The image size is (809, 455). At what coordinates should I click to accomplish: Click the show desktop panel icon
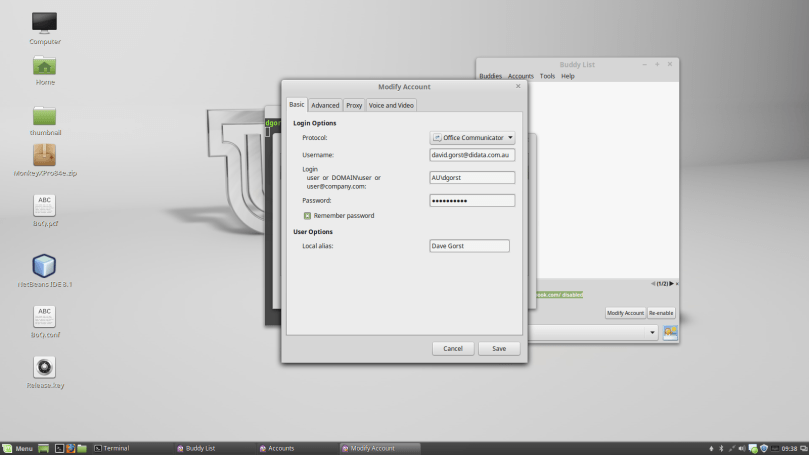click(x=43, y=448)
